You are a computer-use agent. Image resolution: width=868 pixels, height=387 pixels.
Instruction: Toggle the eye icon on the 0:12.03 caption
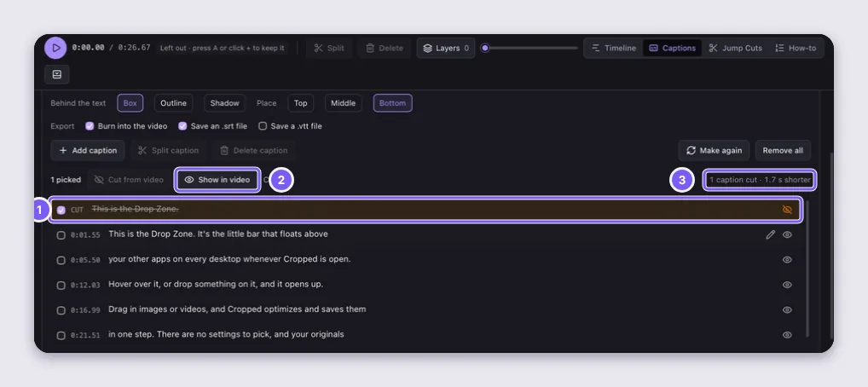tap(787, 285)
